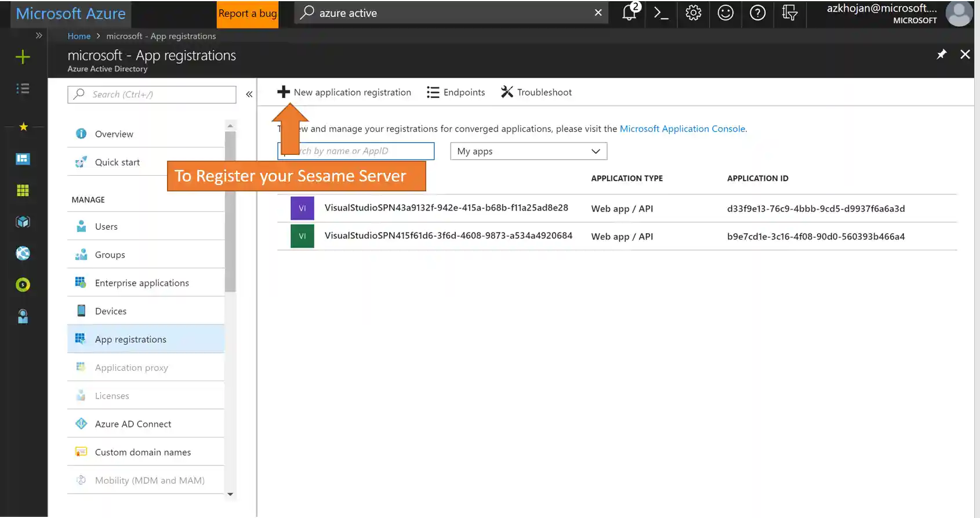Open Devices menu item

pyautogui.click(x=146, y=311)
